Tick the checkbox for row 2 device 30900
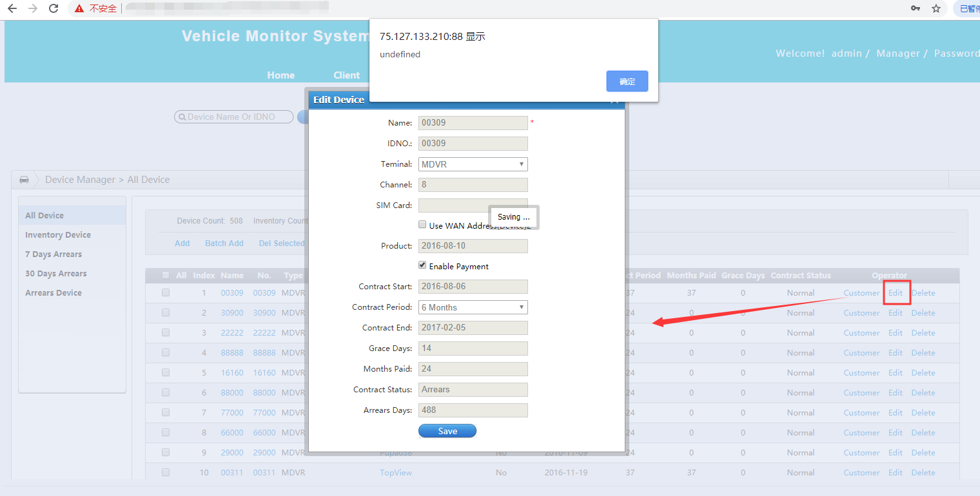The image size is (980, 496). (x=166, y=312)
